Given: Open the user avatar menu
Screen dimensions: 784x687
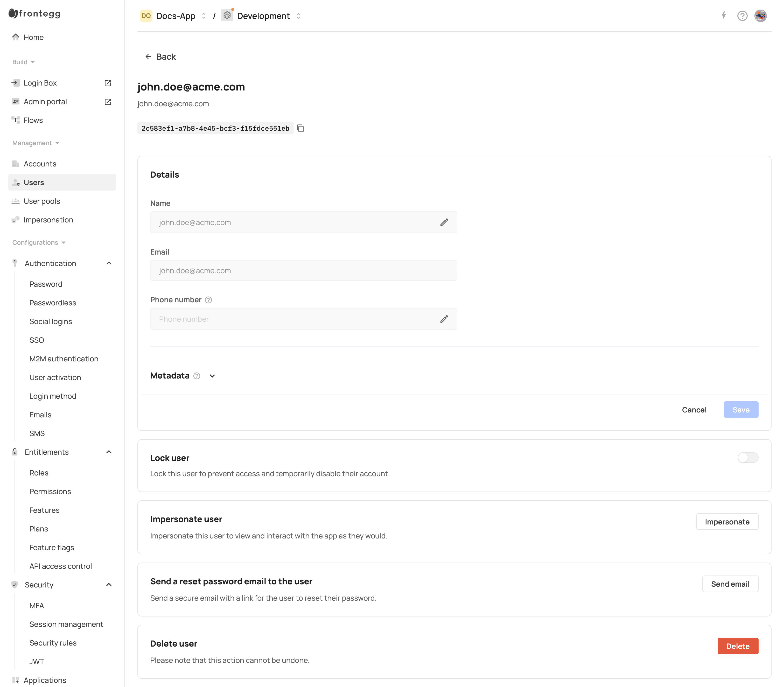Looking at the screenshot, I should [x=761, y=16].
